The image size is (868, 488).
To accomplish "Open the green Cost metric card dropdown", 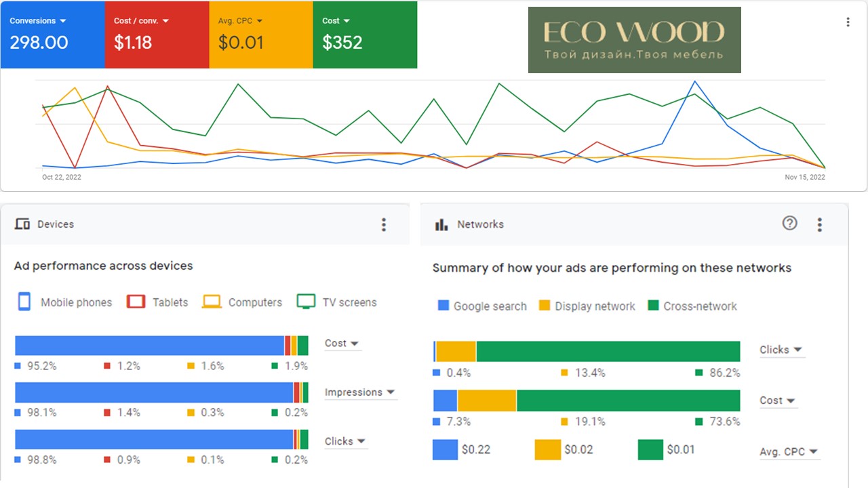I will 347,21.
